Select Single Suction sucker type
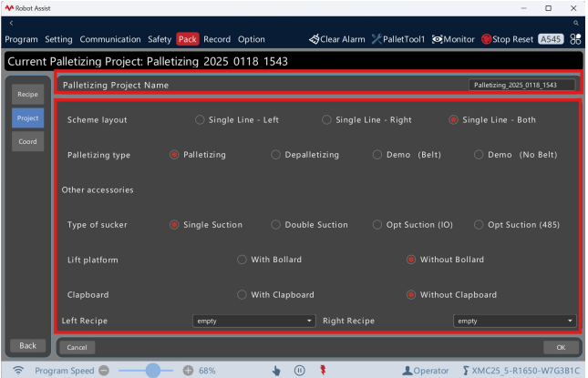 click(x=174, y=225)
